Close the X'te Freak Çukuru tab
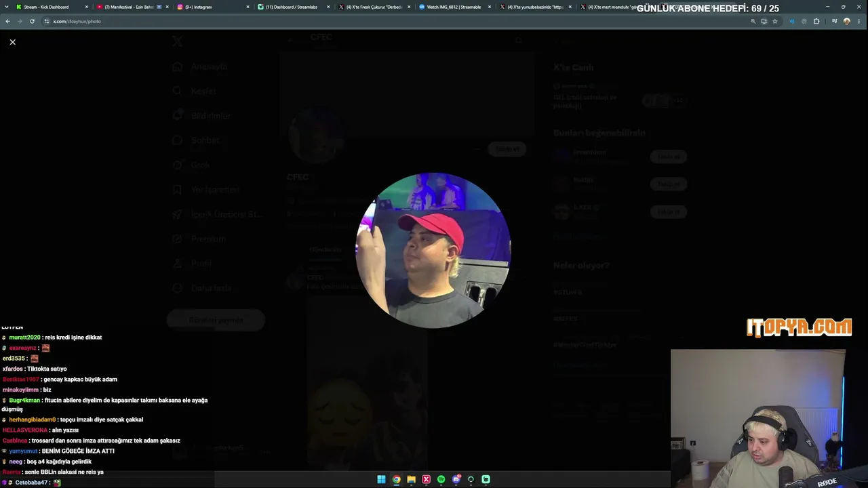Screen dimensions: 868x488 point(409,7)
